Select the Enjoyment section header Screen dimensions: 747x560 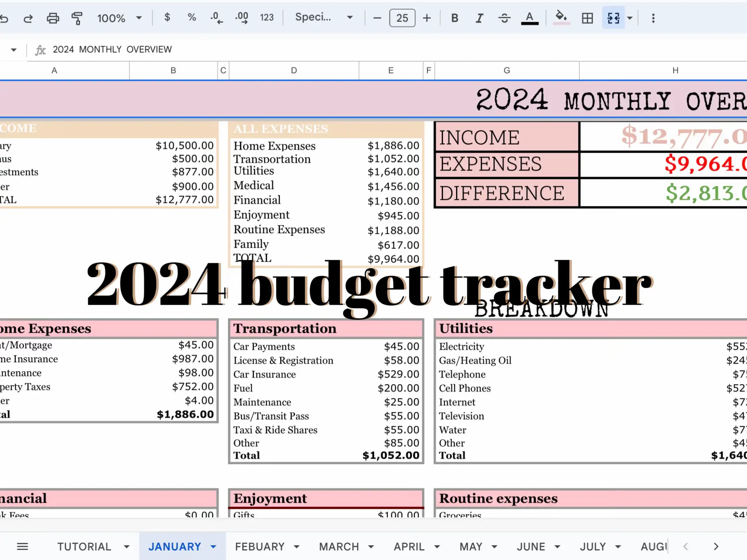click(326, 498)
